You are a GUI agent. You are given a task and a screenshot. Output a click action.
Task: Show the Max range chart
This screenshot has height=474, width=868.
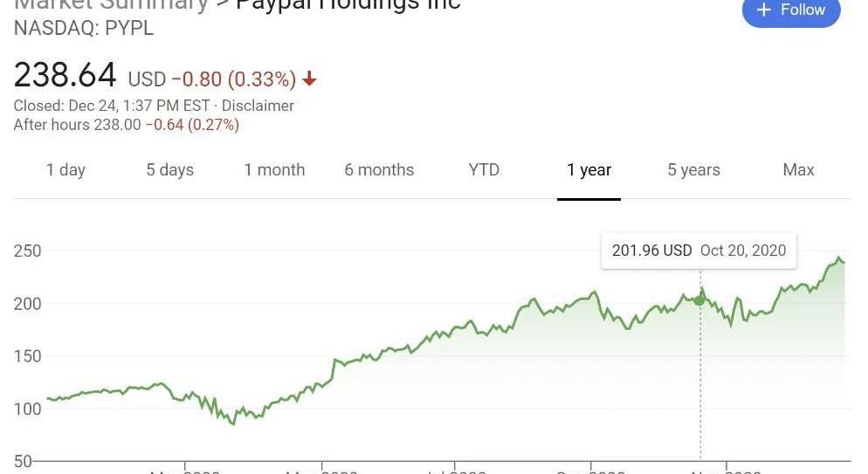tap(798, 169)
